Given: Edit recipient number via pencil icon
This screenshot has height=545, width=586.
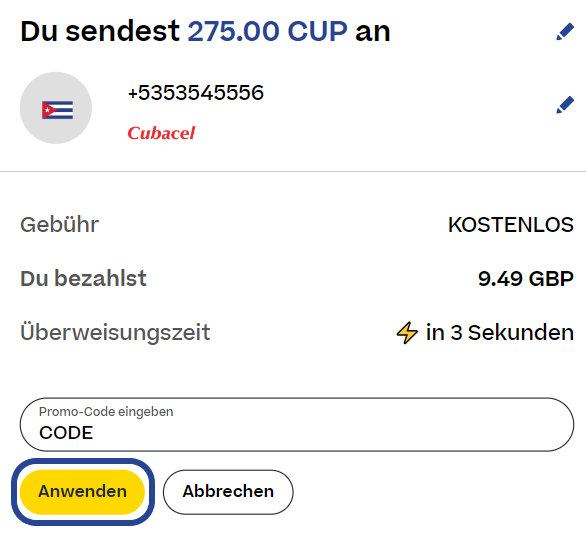Looking at the screenshot, I should 565,105.
